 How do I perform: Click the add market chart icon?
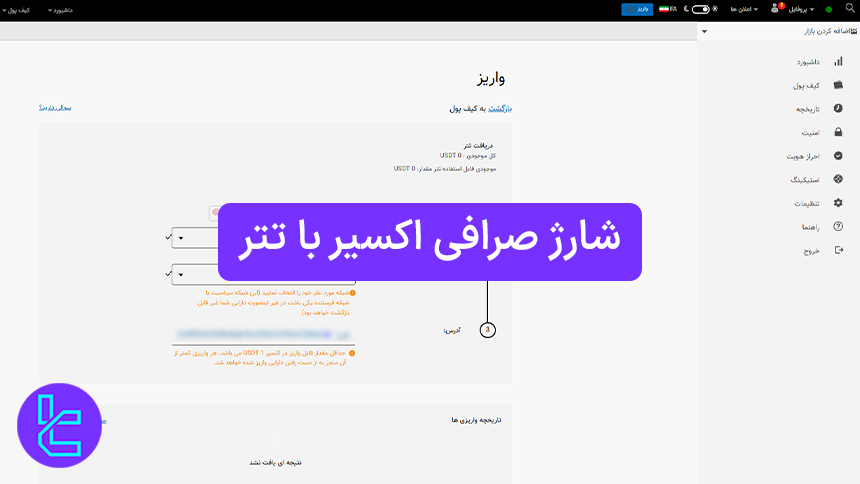pos(853,31)
